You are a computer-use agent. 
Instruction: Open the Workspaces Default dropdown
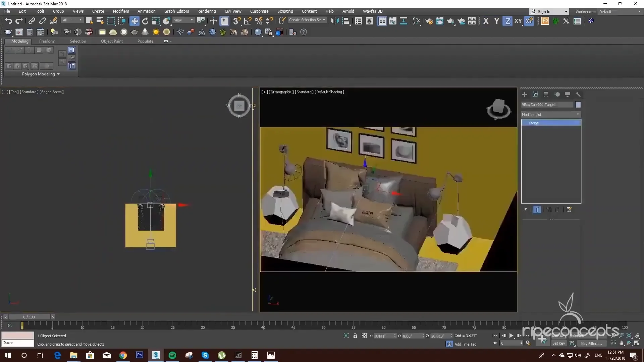[x=620, y=11]
